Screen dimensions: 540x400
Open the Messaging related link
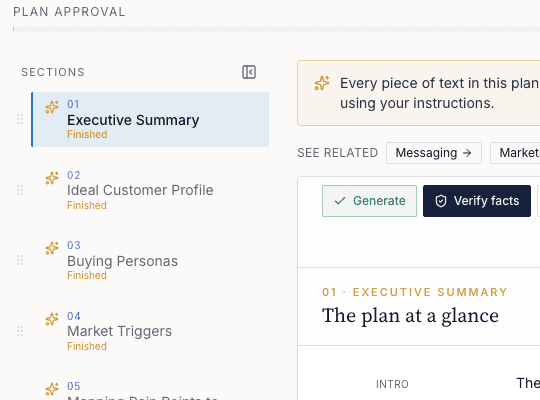(x=434, y=153)
